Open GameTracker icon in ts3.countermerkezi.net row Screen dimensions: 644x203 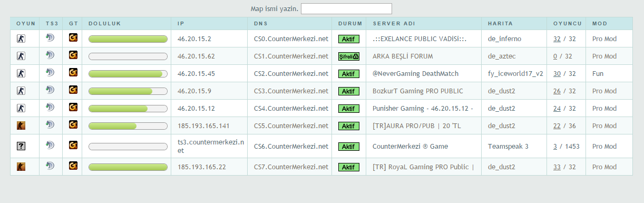(x=73, y=145)
